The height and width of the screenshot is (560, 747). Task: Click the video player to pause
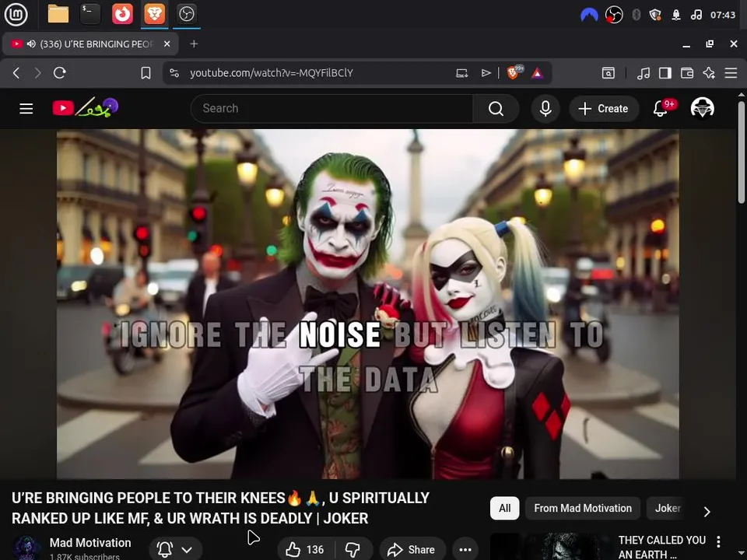tap(368, 304)
